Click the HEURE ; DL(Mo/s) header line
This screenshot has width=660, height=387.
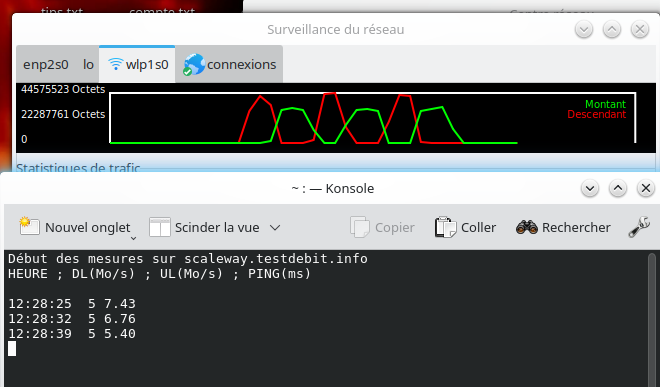click(159, 274)
